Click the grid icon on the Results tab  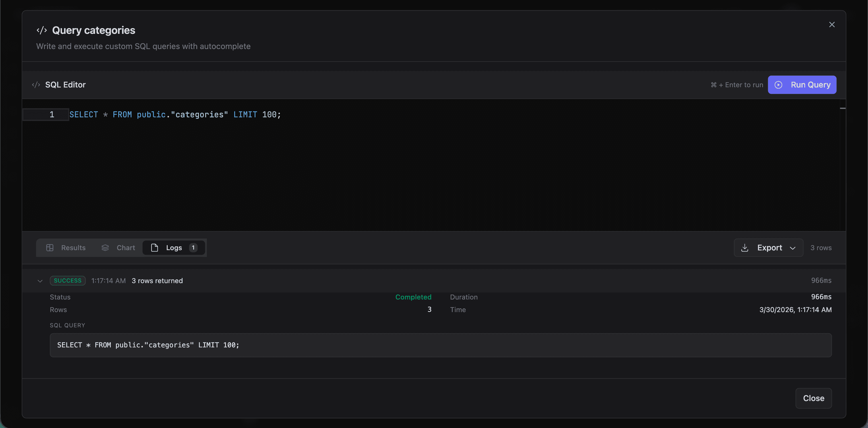(50, 248)
